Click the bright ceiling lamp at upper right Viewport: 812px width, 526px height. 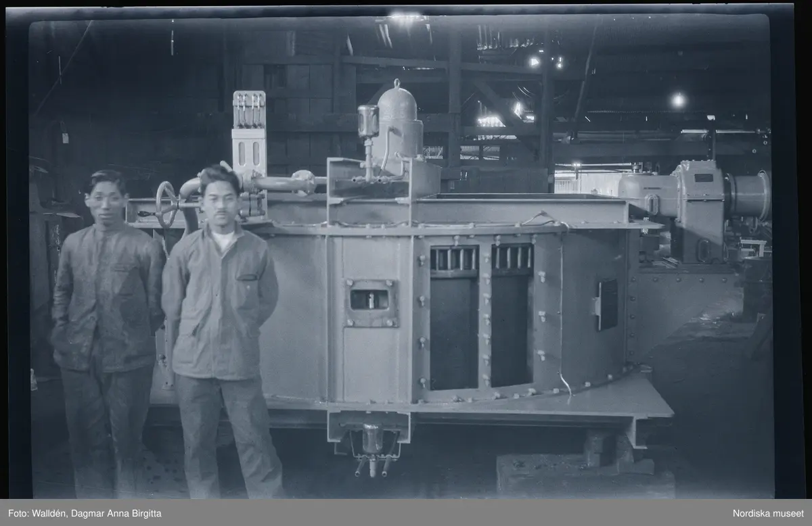click(677, 100)
